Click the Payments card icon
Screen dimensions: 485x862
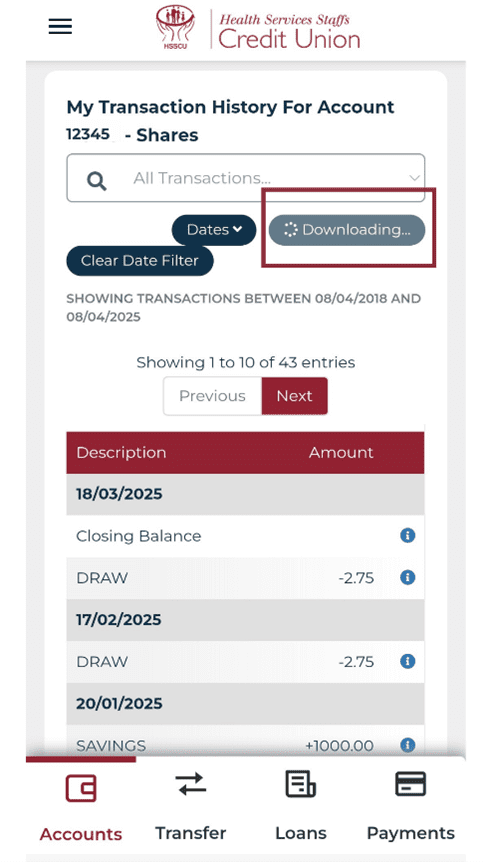(410, 784)
